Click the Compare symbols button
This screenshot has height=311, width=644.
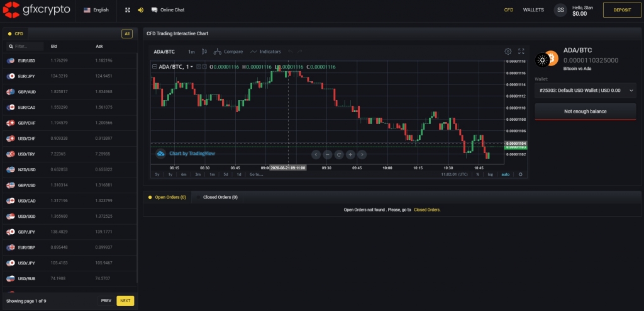click(x=228, y=52)
